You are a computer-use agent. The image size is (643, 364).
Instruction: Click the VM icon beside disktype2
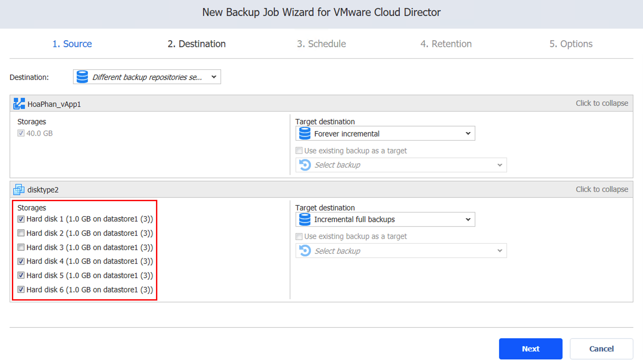pyautogui.click(x=19, y=190)
